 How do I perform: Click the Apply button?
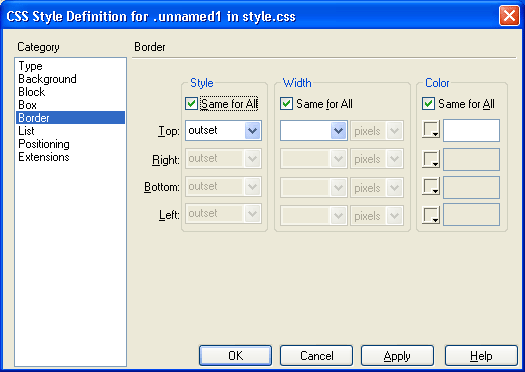click(x=397, y=356)
